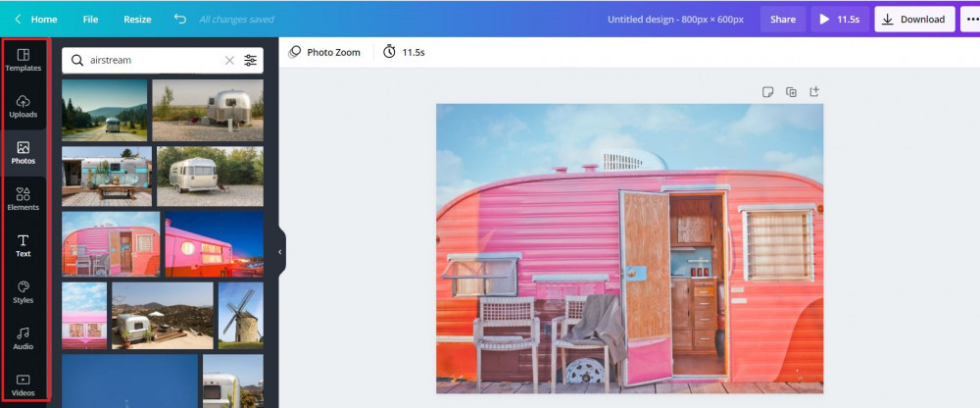Select the plain blue sky thumbnail
The height and width of the screenshot is (408, 980).
[x=129, y=382]
